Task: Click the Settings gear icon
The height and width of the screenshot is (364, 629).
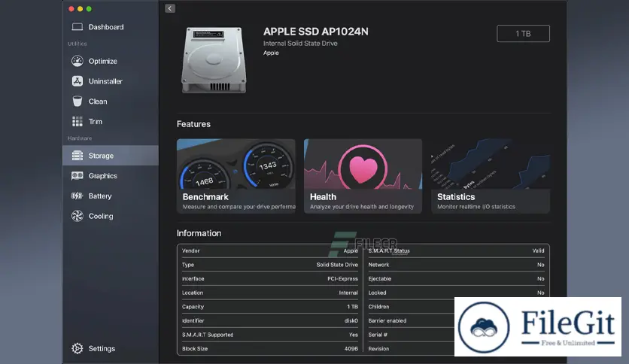Action: (77, 348)
